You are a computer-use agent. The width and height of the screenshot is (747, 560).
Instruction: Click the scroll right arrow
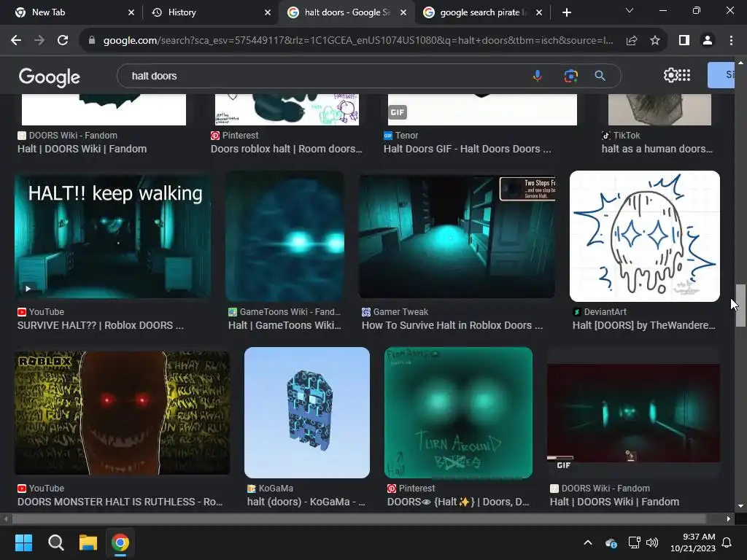pyautogui.click(x=729, y=518)
